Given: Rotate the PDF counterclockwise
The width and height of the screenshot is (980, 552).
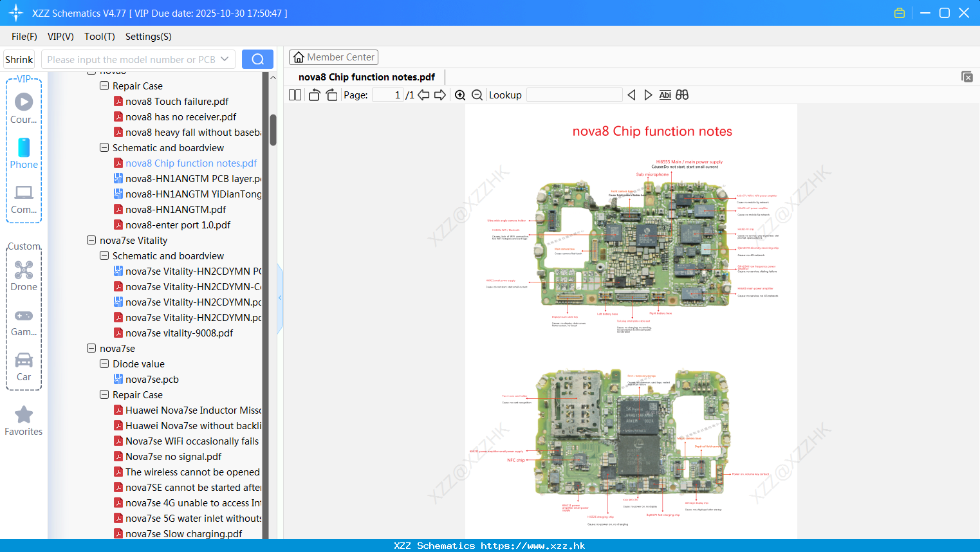Looking at the screenshot, I should (314, 95).
